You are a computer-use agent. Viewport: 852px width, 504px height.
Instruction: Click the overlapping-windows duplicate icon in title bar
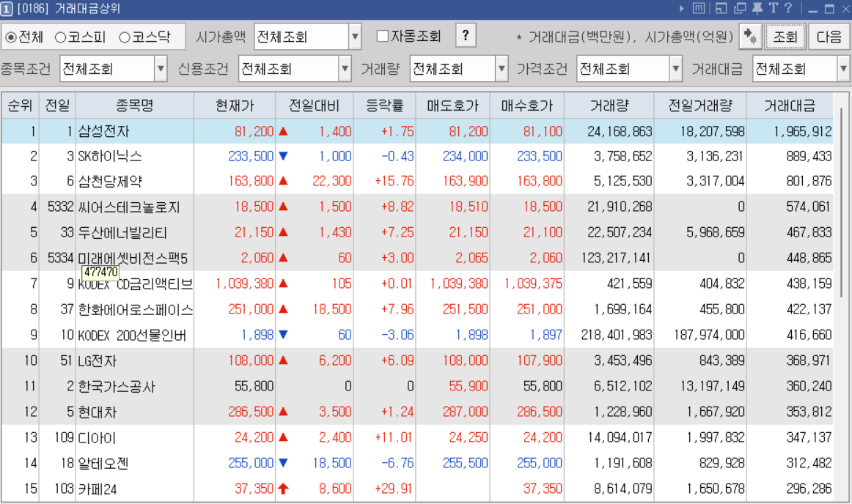pyautogui.click(x=740, y=9)
